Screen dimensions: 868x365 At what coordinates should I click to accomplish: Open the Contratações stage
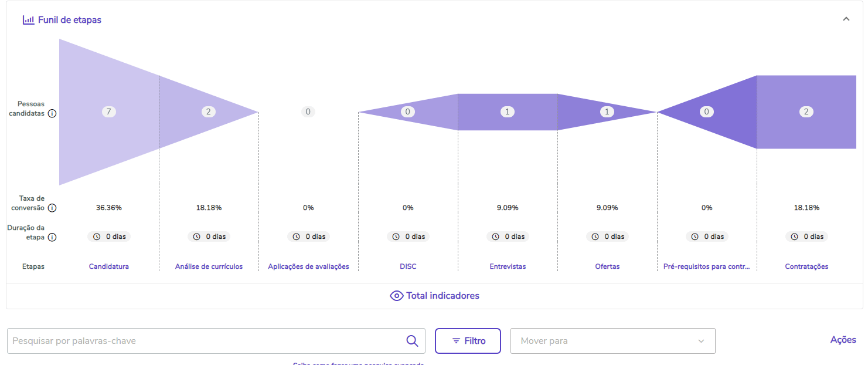(x=806, y=266)
